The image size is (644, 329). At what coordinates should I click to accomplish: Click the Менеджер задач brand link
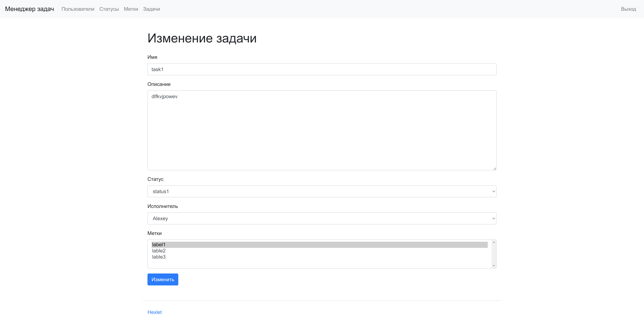click(30, 9)
